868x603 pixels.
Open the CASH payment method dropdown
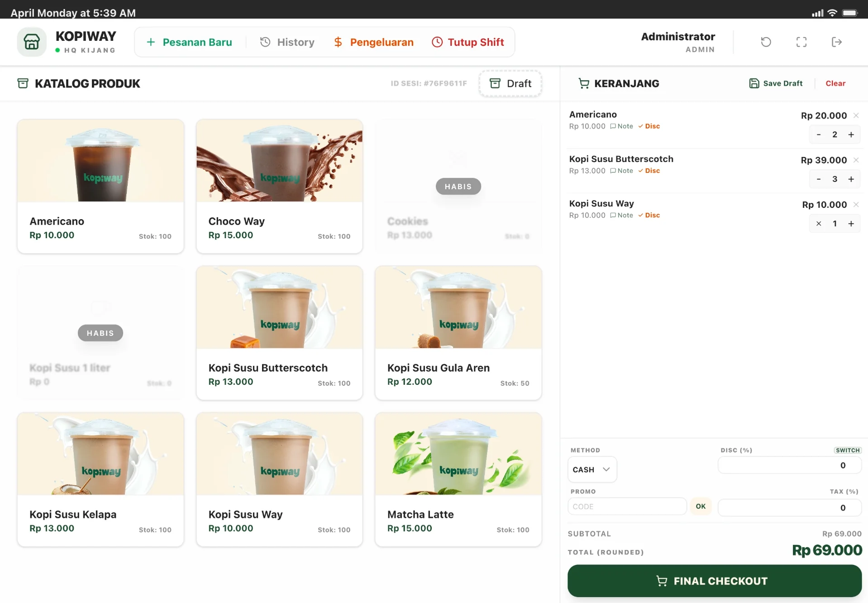pyautogui.click(x=592, y=469)
